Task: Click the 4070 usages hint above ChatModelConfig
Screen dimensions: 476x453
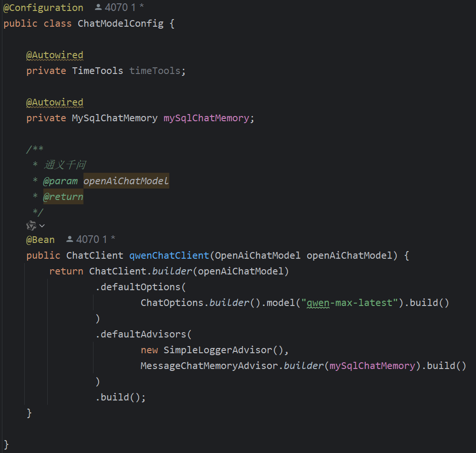Action: pos(116,7)
